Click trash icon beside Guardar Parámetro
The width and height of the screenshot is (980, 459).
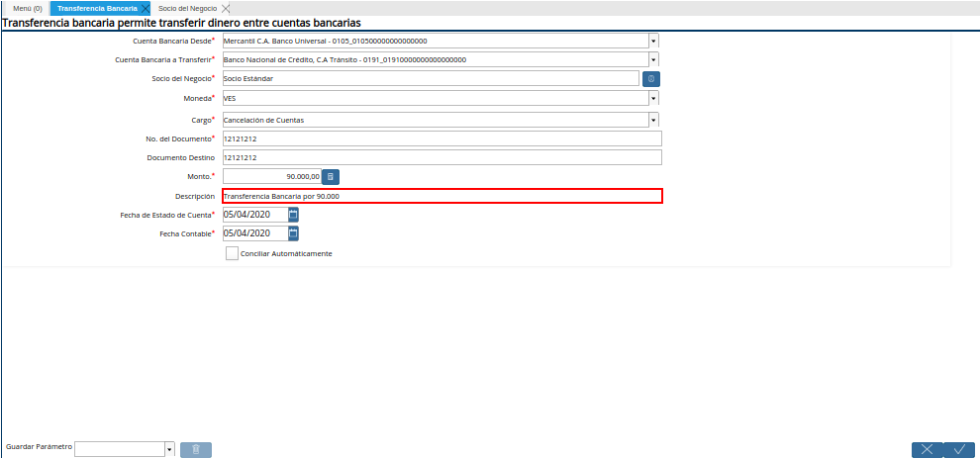point(196,450)
